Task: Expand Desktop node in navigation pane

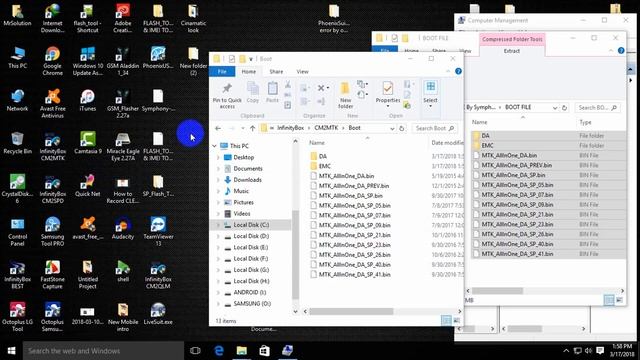Action: [218, 157]
